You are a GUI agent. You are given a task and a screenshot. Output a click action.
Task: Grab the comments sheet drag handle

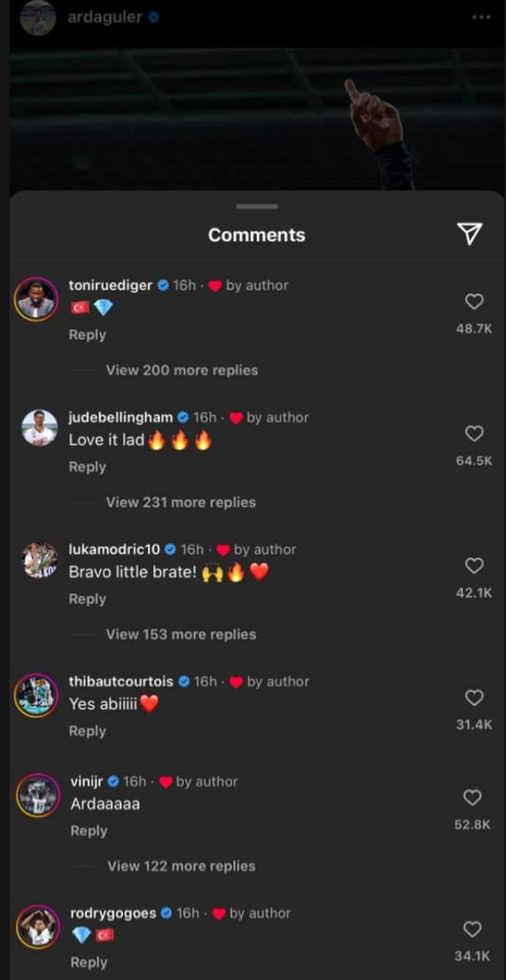coord(257,206)
